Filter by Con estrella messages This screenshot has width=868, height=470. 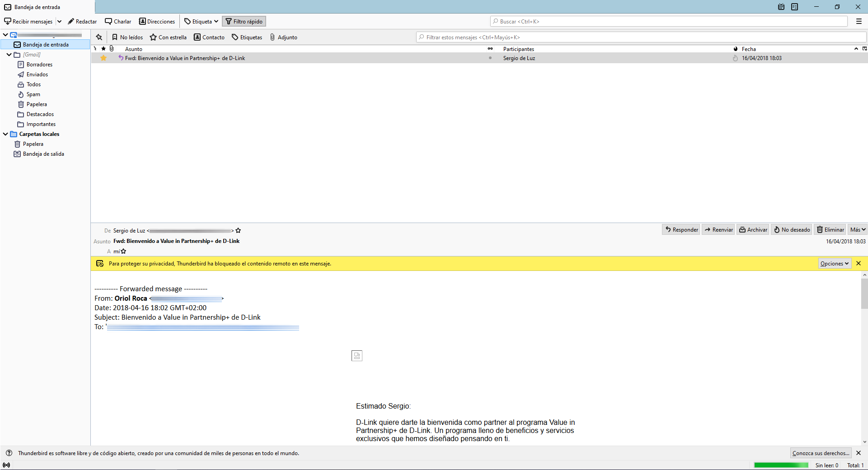[168, 37]
